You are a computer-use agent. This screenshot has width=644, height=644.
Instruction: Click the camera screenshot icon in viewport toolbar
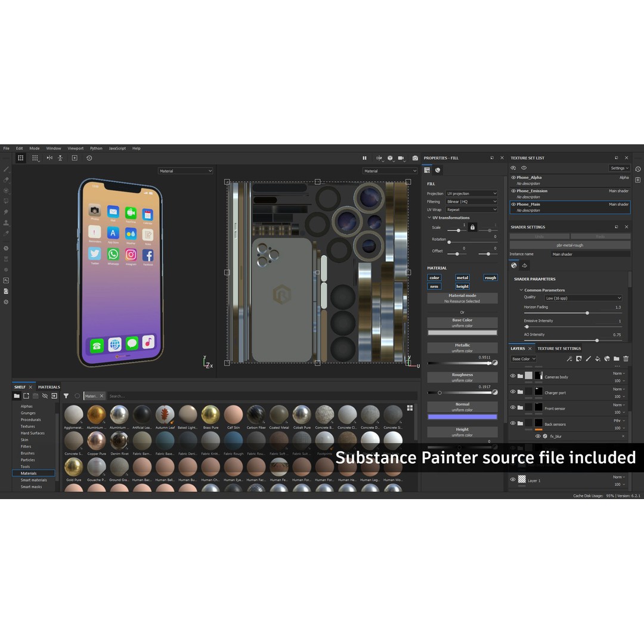click(415, 158)
